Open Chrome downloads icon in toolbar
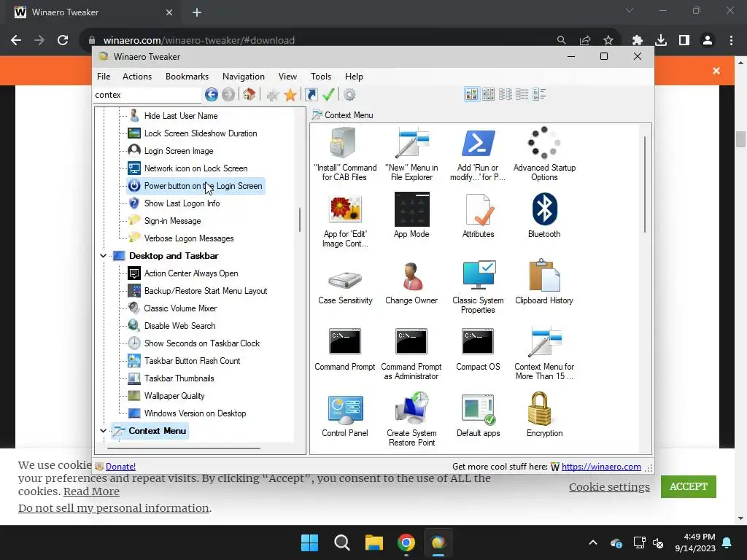The image size is (747, 560). click(661, 41)
